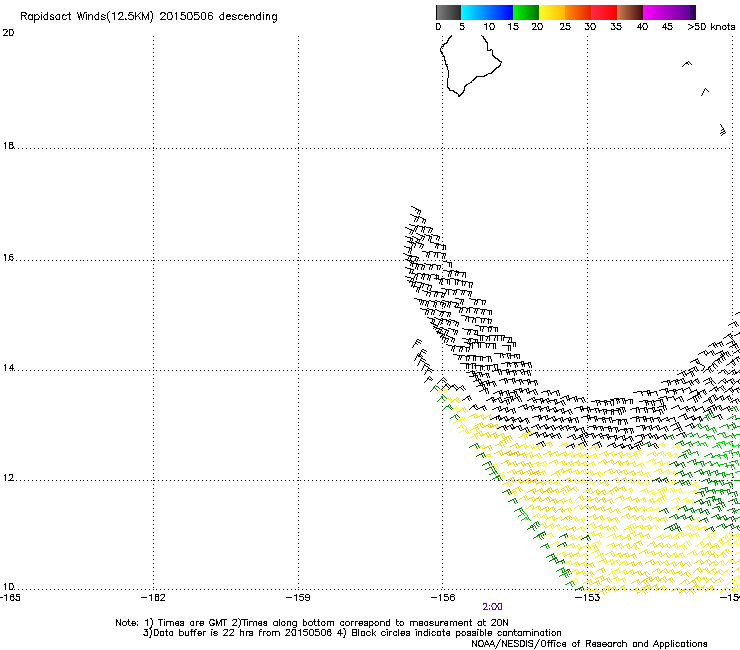Screen dimensions: 740x650
Task: Click the NOAA/NESDIS credit text
Action: 589,644
